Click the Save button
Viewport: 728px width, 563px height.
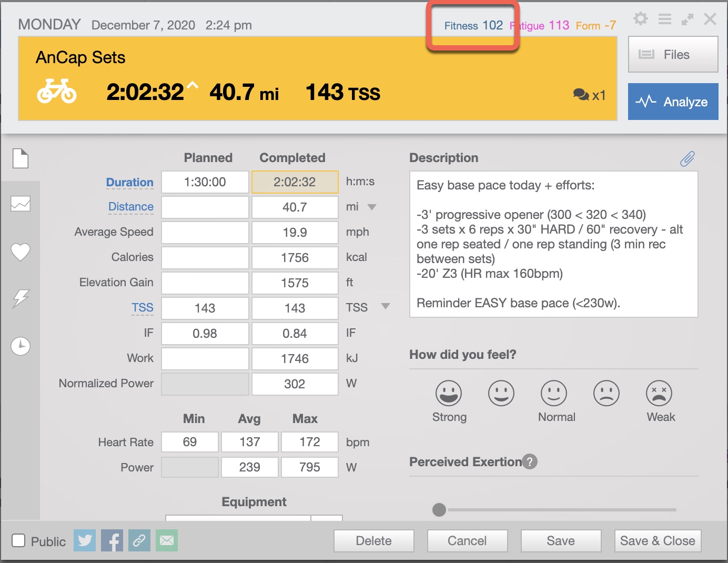[x=561, y=541]
